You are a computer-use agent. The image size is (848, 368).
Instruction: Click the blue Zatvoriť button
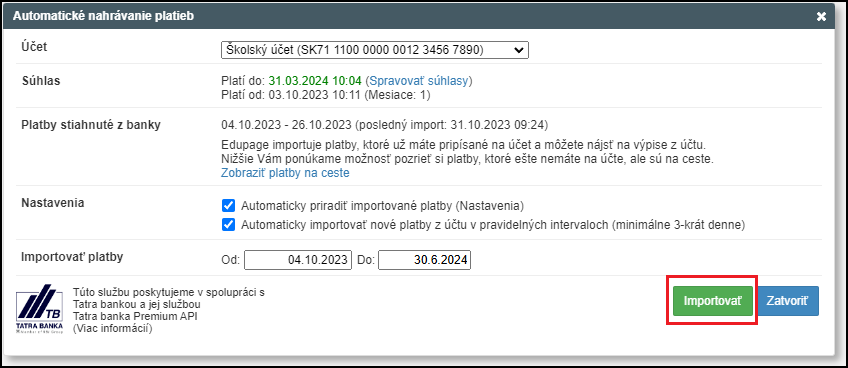[x=788, y=301]
